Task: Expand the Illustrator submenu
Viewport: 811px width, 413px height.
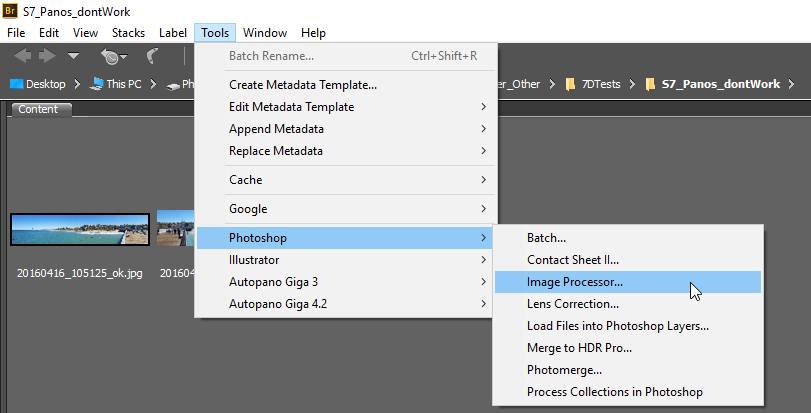Action: (346, 260)
